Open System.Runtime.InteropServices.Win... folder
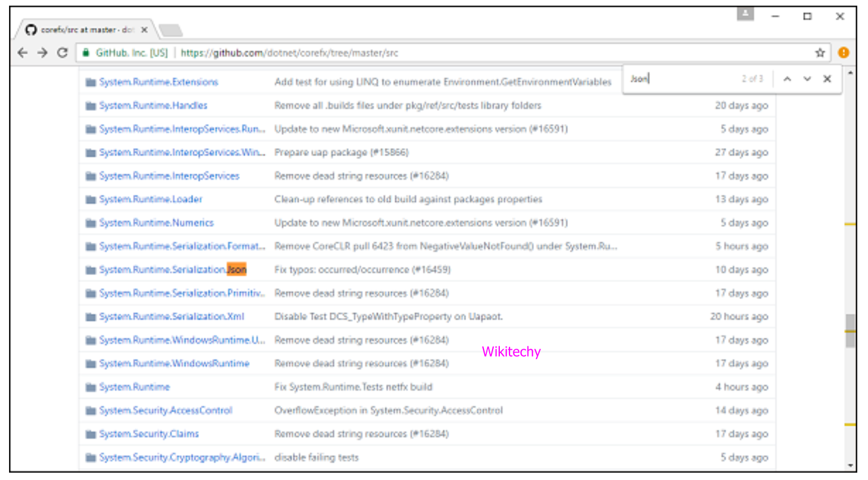The width and height of the screenshot is (868, 480). coord(182,152)
